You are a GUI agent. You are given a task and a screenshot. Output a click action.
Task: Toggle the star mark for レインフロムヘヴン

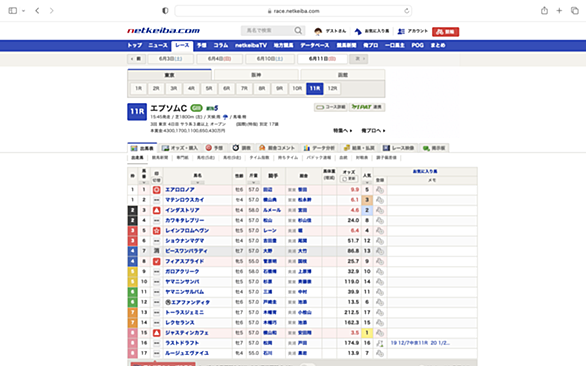click(x=157, y=231)
